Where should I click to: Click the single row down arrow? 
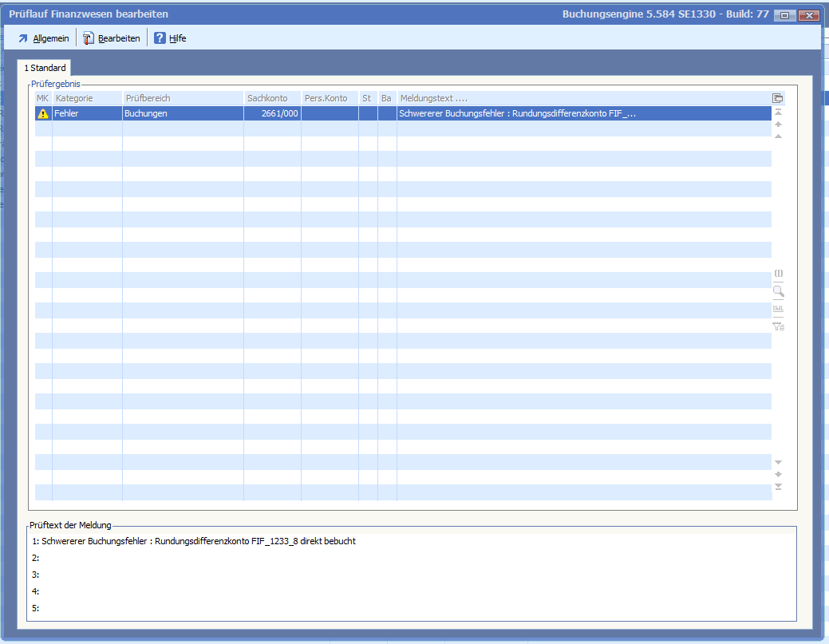(x=778, y=462)
